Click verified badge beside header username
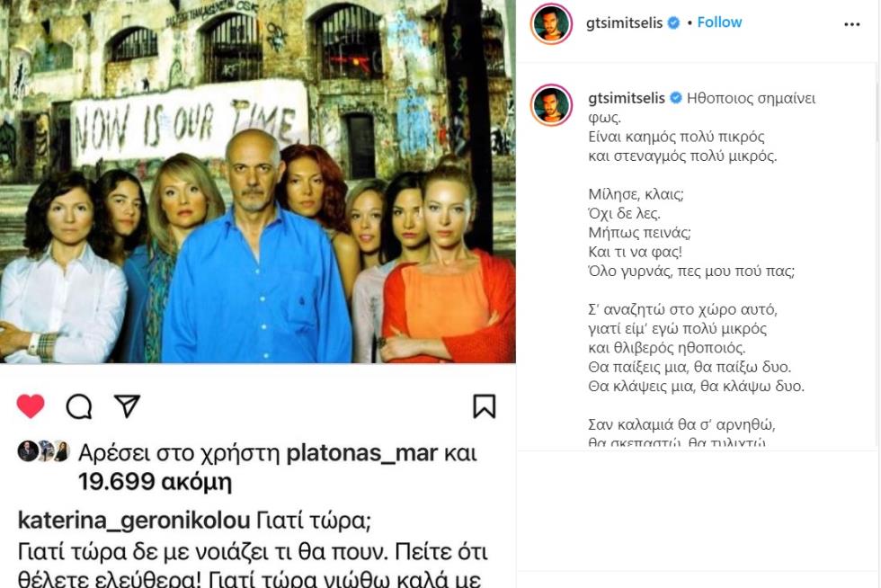Image resolution: width=881 pixels, height=588 pixels. tap(673, 23)
